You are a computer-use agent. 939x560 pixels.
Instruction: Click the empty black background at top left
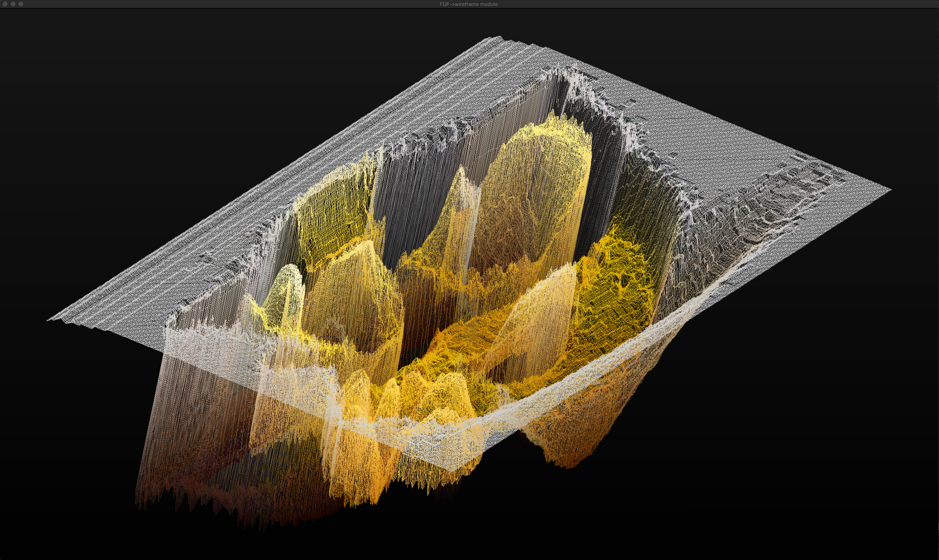tap(113, 94)
